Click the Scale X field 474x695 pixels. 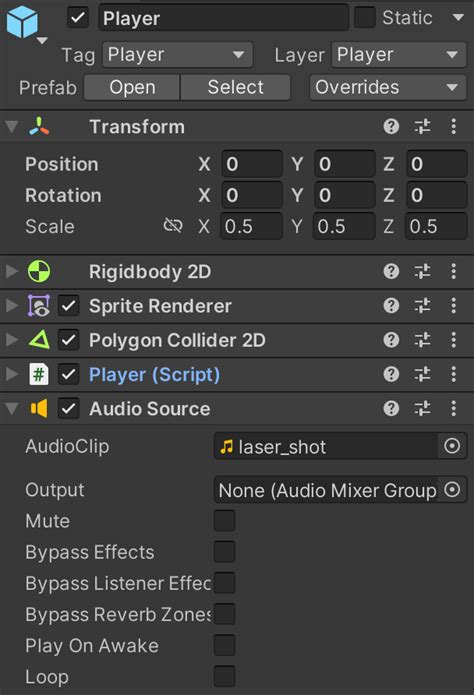252,226
